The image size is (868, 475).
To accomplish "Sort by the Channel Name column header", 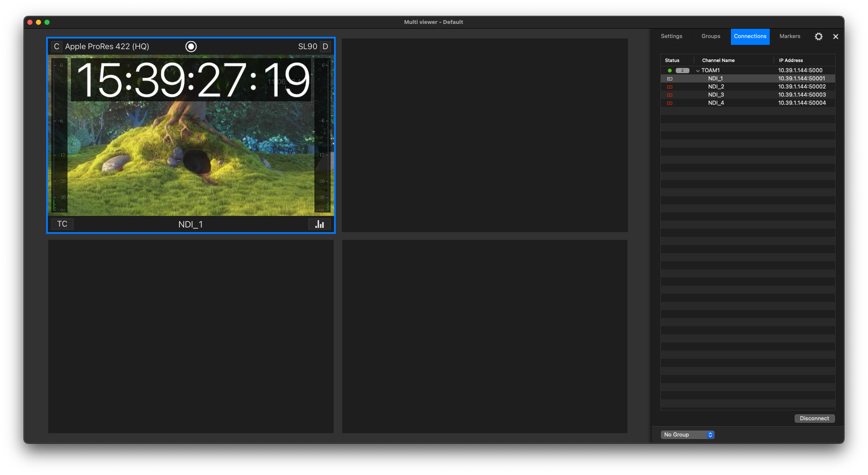I will pos(718,60).
